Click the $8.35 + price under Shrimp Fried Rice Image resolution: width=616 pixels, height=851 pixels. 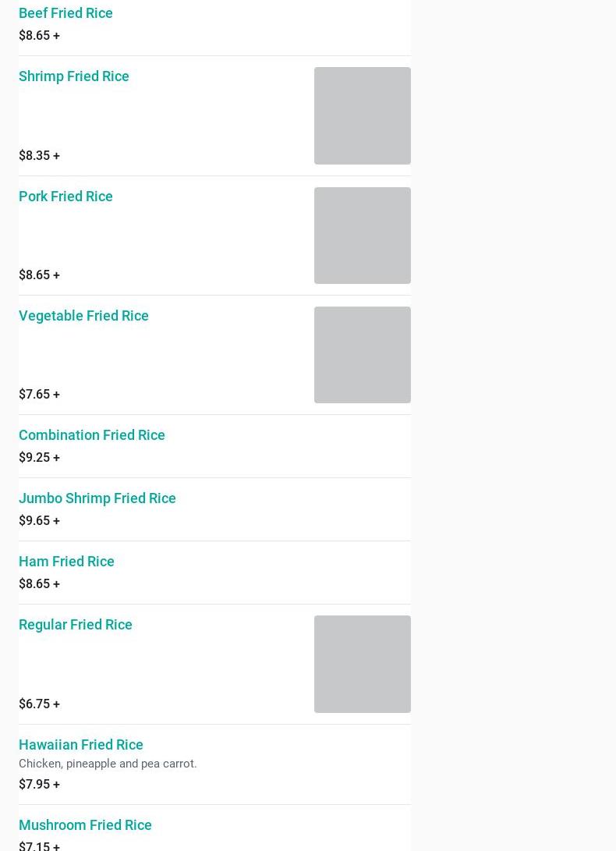tap(39, 156)
